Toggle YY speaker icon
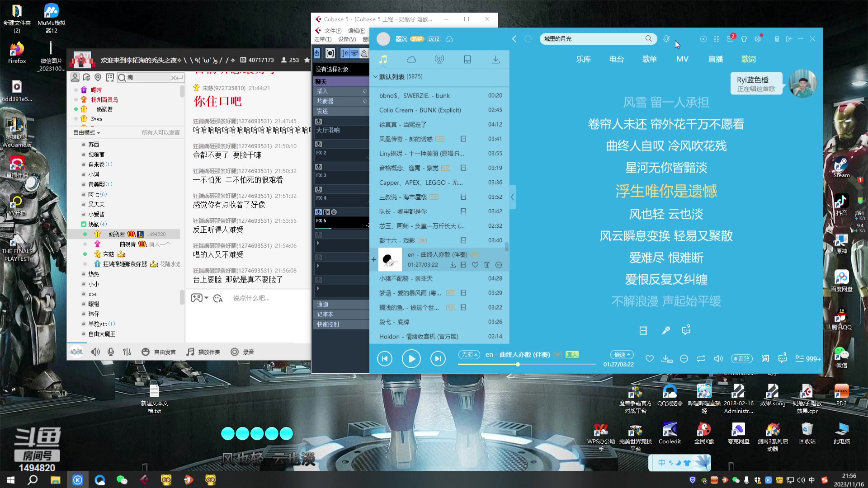The width and height of the screenshot is (868, 488). pos(95,352)
